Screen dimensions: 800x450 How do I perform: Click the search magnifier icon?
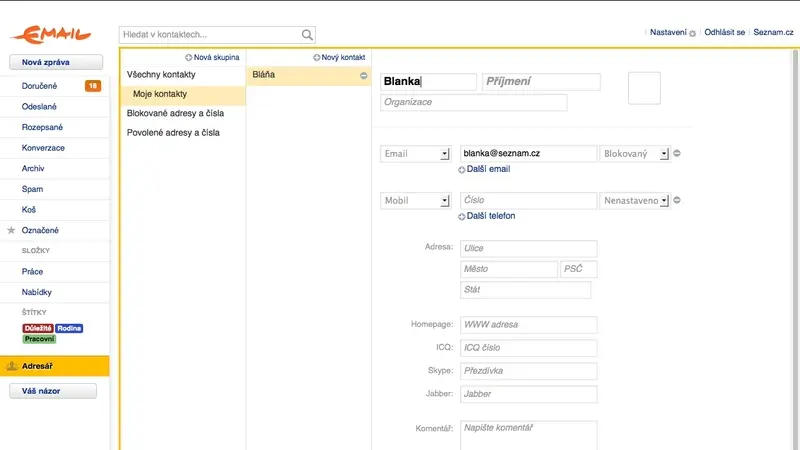(307, 35)
